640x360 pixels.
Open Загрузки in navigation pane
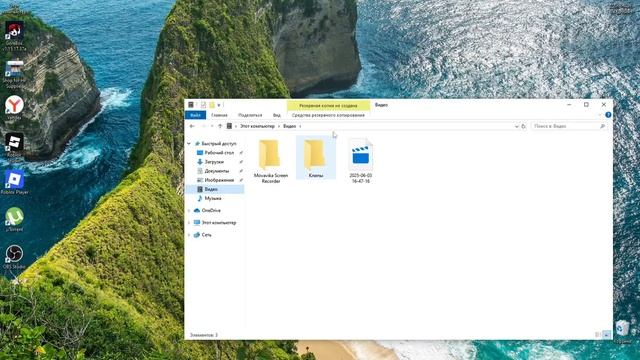[x=214, y=162]
